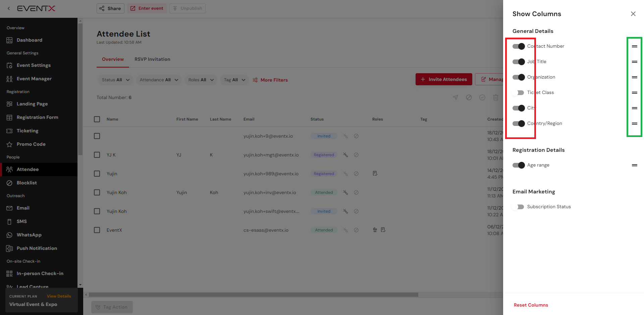This screenshot has height=315, width=644.
Task: Open Blocklist from the sidebar
Action: click(26, 183)
